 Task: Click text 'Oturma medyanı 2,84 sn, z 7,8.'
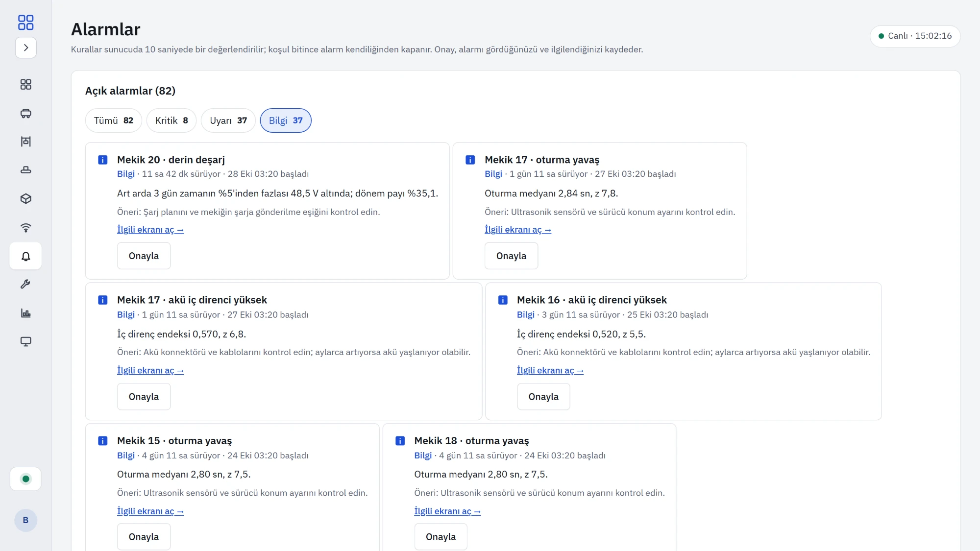[551, 193]
